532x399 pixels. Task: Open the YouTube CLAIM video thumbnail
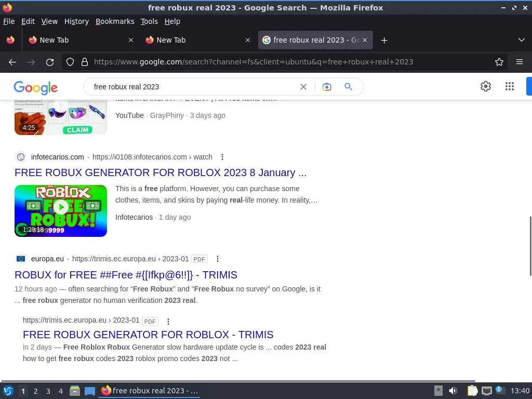61,118
